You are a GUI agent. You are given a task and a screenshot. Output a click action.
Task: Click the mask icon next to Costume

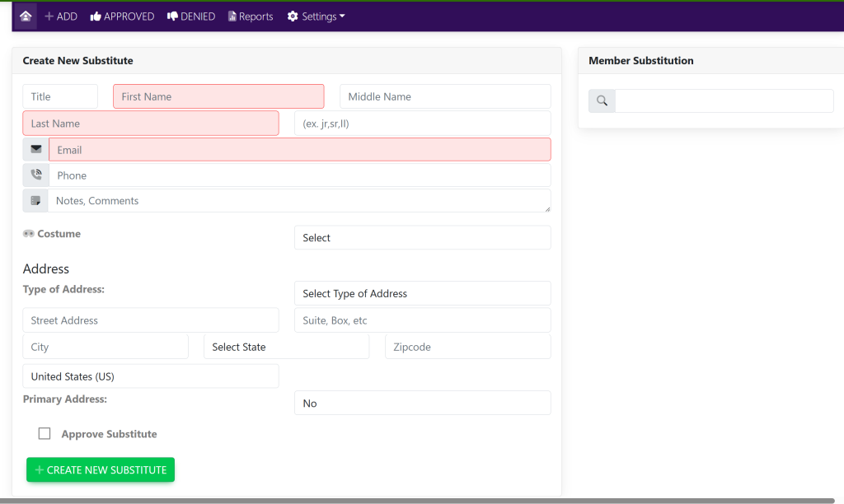tap(29, 234)
